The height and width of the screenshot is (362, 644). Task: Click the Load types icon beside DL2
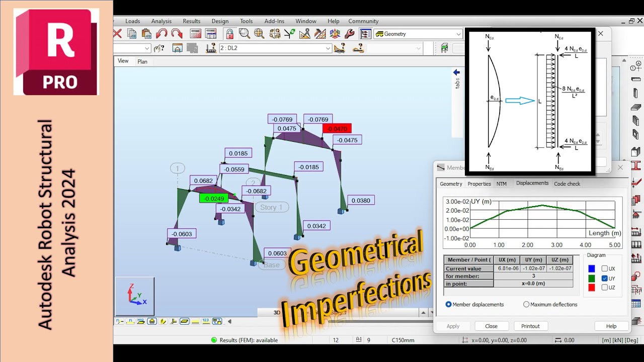[211, 48]
